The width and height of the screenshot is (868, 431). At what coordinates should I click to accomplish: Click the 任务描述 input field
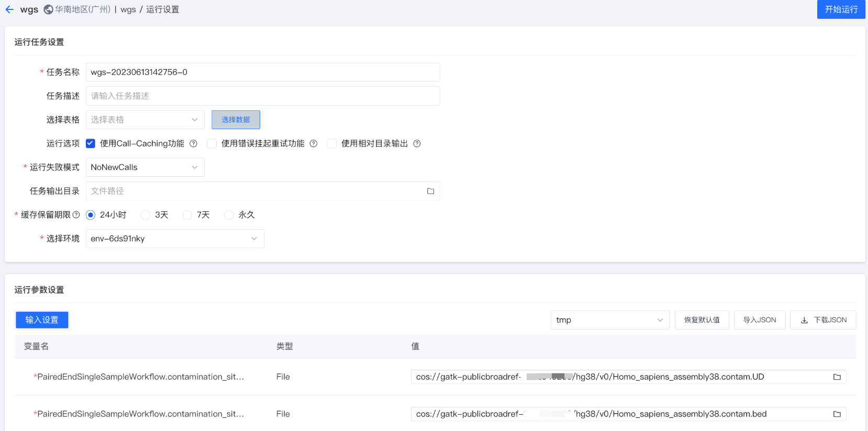click(263, 96)
